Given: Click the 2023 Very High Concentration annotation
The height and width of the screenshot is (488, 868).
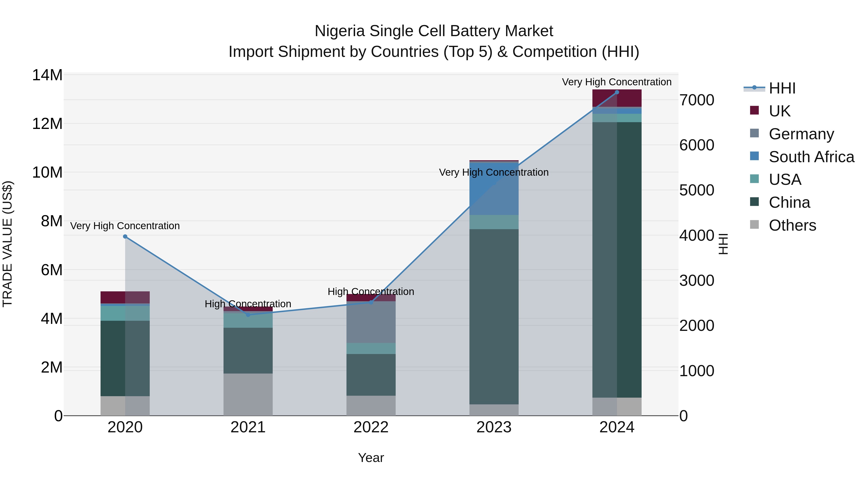Looking at the screenshot, I should pyautogui.click(x=494, y=172).
